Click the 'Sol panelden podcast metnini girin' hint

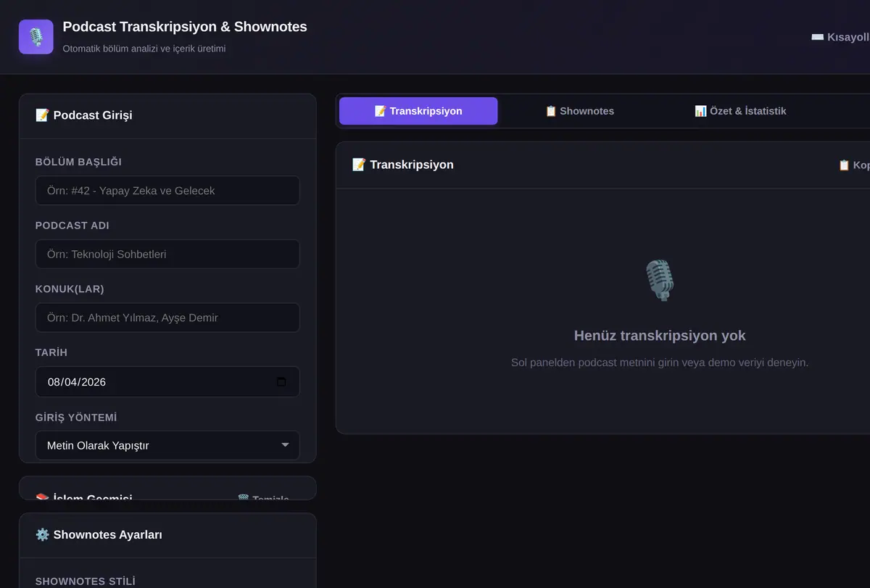point(660,363)
